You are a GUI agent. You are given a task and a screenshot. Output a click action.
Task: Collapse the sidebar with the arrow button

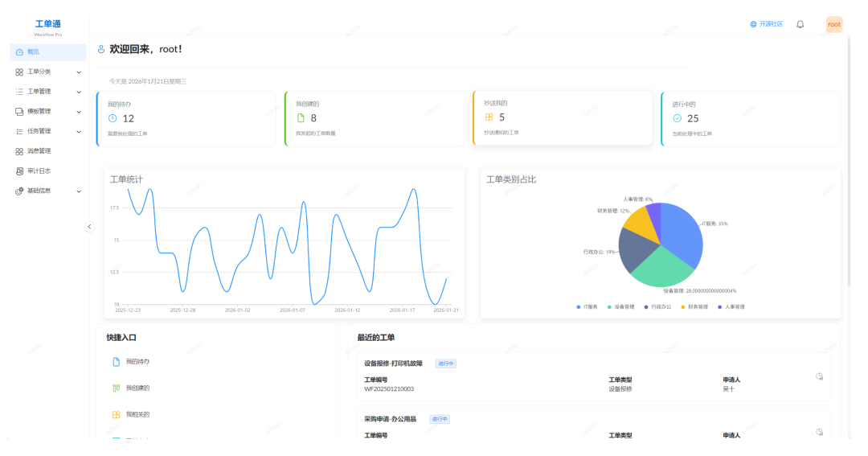click(89, 227)
